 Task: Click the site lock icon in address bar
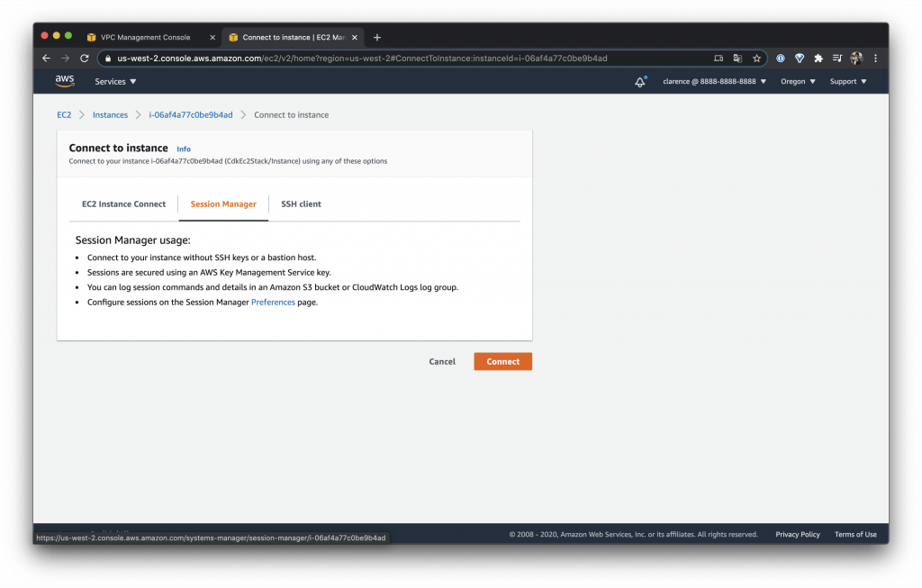pos(108,59)
